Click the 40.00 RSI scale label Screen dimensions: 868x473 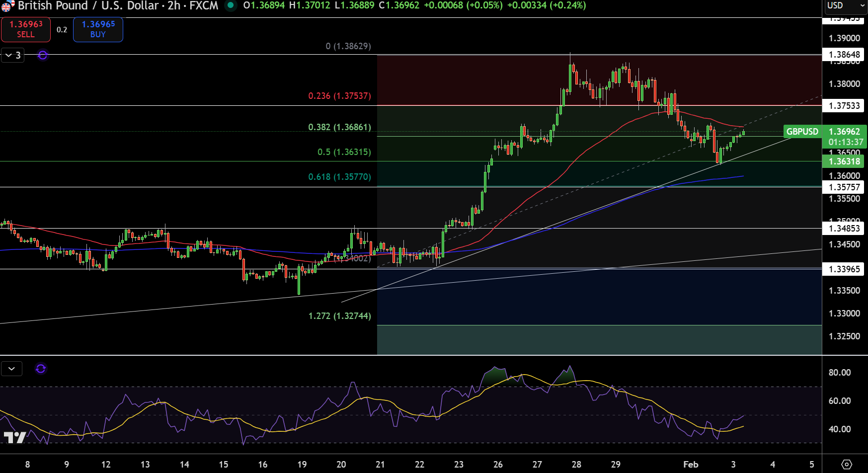click(x=840, y=429)
